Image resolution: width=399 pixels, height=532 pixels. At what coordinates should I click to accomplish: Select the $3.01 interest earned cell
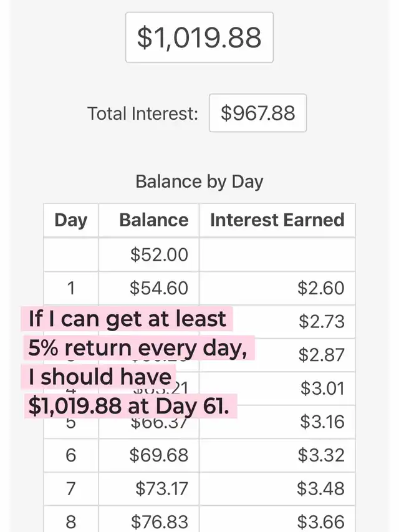click(322, 389)
